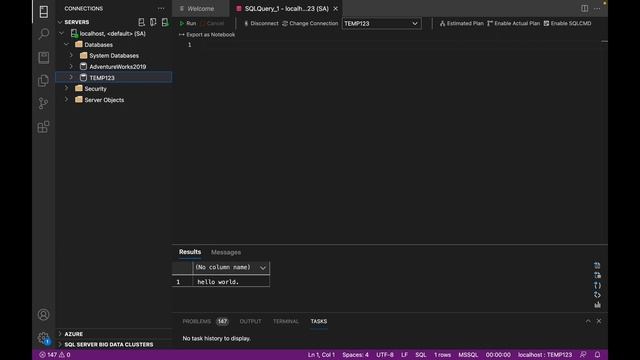
Task: Open the PROBLEMS panel tab
Action: coord(205,321)
